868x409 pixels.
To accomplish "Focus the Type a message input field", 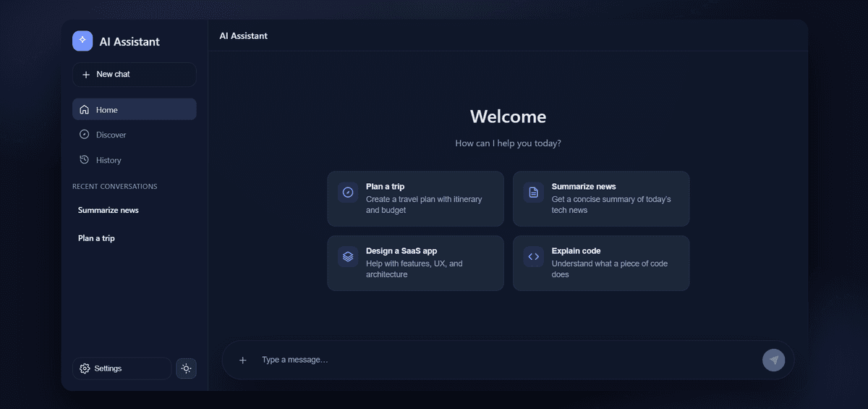I will (x=506, y=360).
